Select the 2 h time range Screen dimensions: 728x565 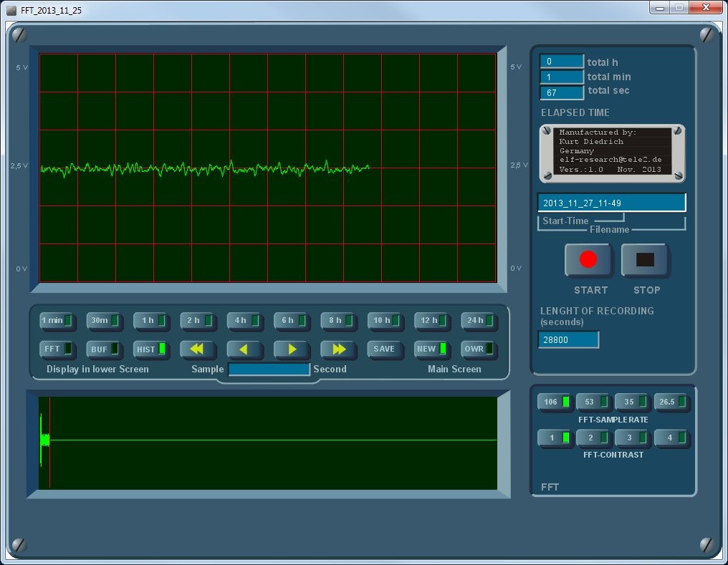point(197,321)
